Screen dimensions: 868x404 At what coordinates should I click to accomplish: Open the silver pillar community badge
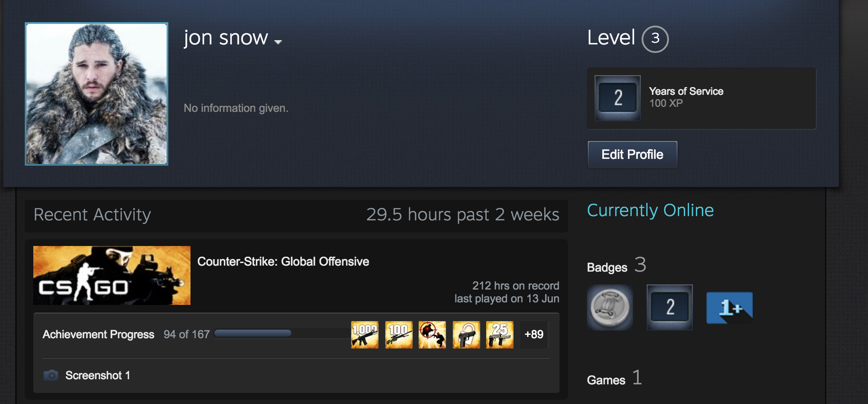pos(610,307)
